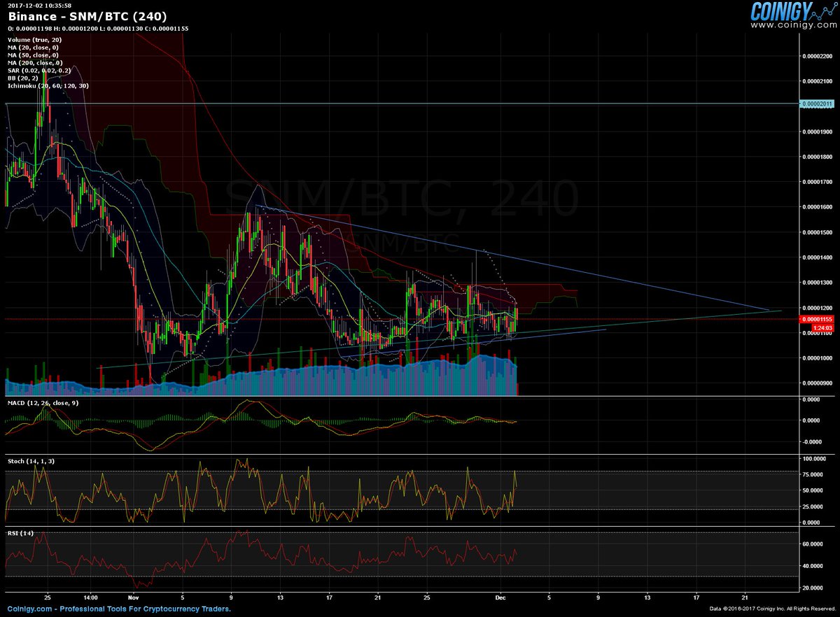Image resolution: width=840 pixels, height=617 pixels.
Task: Select the MA (20, close, 0) legend entry
Action: click(x=34, y=48)
